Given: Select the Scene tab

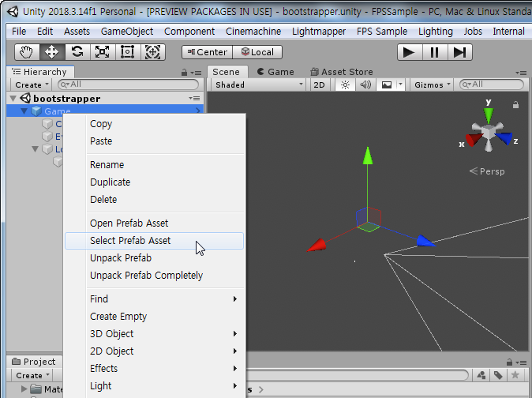Looking at the screenshot, I should pos(226,72).
